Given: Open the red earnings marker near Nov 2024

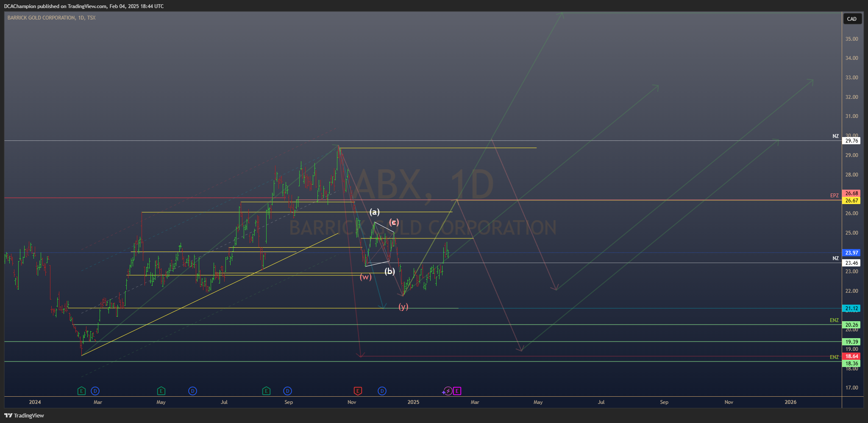Looking at the screenshot, I should (x=358, y=391).
